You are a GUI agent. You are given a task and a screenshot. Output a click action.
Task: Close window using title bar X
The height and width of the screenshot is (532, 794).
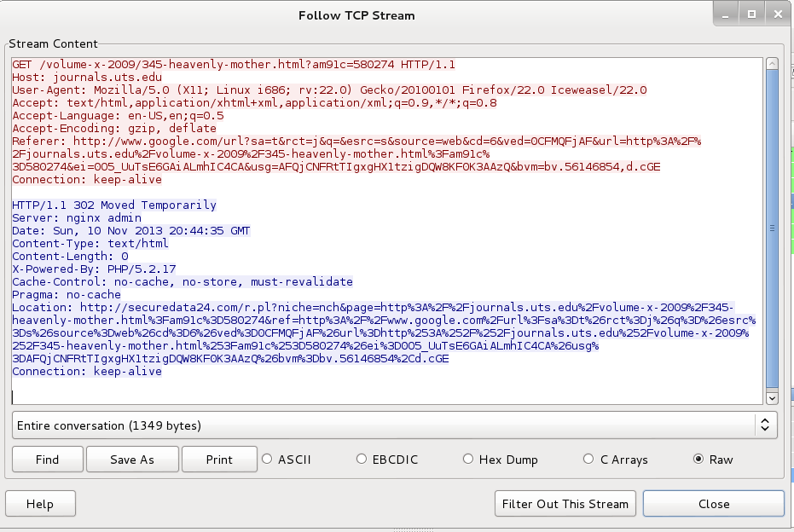point(774,14)
